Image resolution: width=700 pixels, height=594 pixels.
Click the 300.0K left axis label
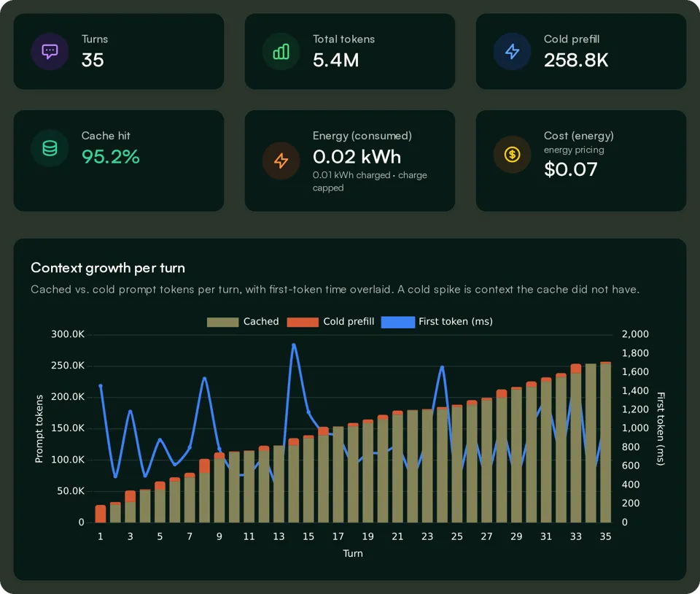coord(67,334)
